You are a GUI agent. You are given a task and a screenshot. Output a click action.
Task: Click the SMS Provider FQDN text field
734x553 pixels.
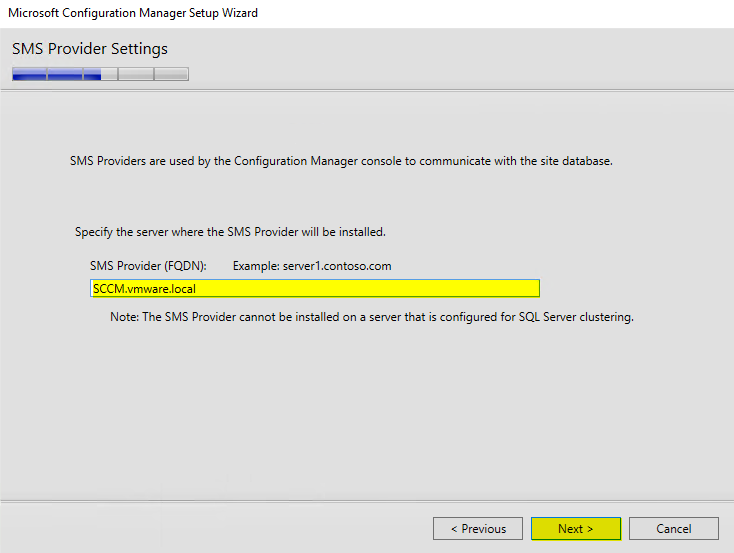click(x=315, y=288)
